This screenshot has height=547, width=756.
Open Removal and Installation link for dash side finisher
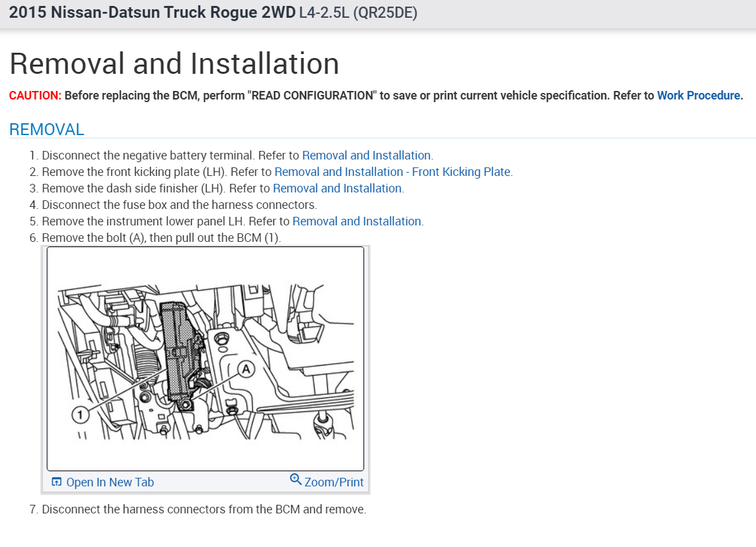[337, 188]
